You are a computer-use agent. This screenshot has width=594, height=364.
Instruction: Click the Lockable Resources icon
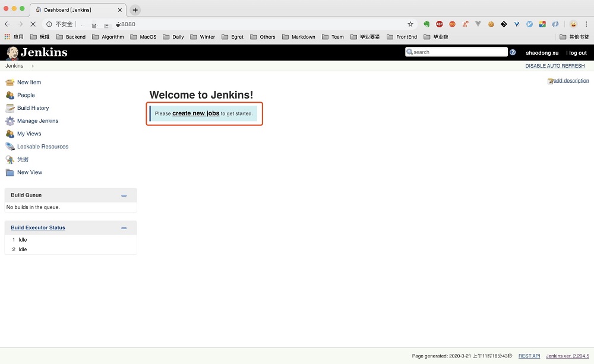[x=10, y=147]
